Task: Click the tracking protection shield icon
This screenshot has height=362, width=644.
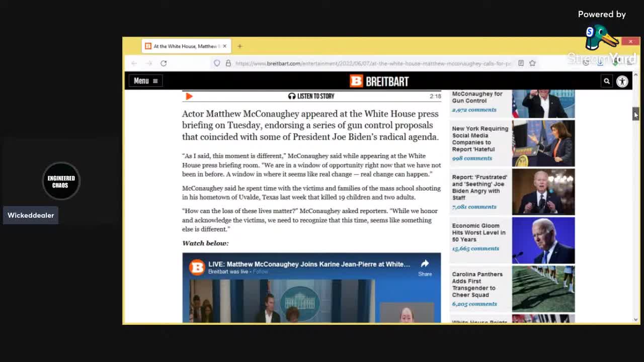Action: click(217, 63)
